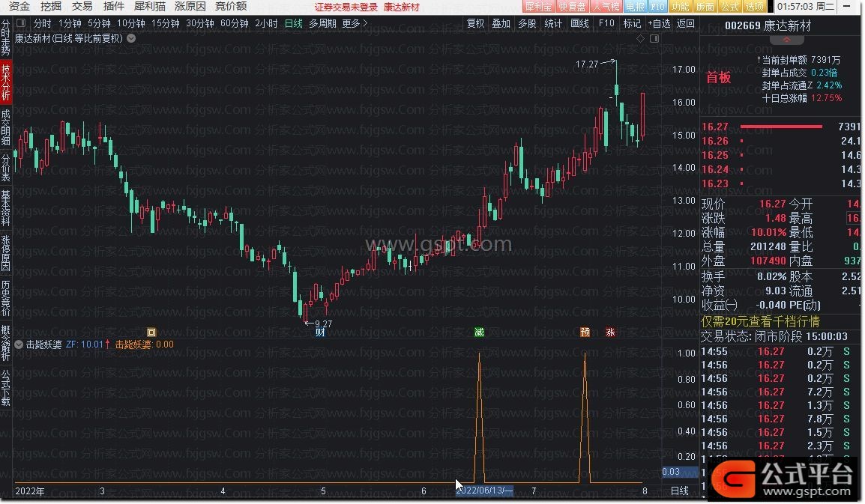Click the orange 预 forecast marker
The width and height of the screenshot is (865, 504).
585,332
